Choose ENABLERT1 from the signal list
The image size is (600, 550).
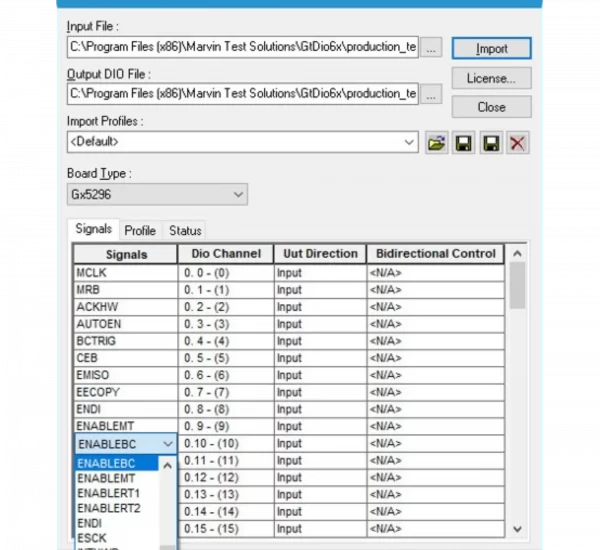[108, 494]
